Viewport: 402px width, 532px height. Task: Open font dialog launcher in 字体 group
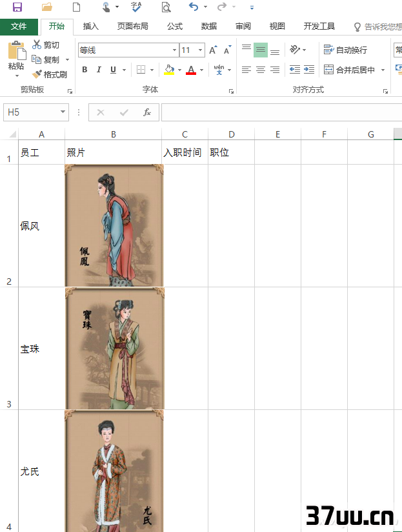pos(231,91)
